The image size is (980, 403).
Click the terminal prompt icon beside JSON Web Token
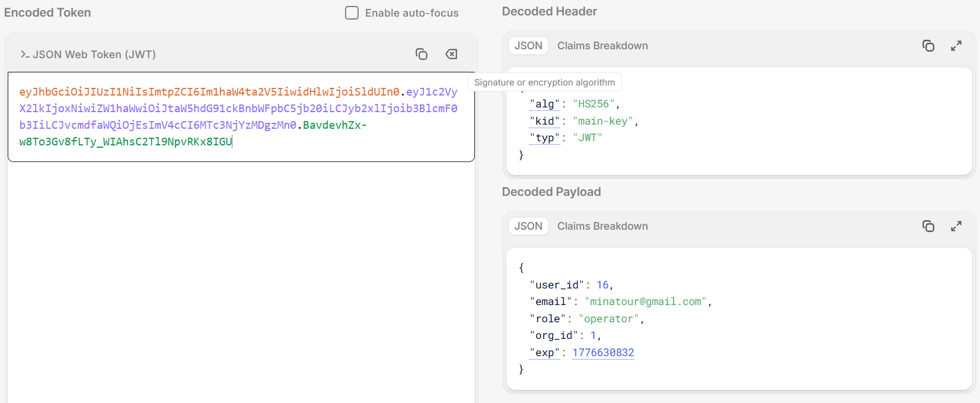(25, 55)
